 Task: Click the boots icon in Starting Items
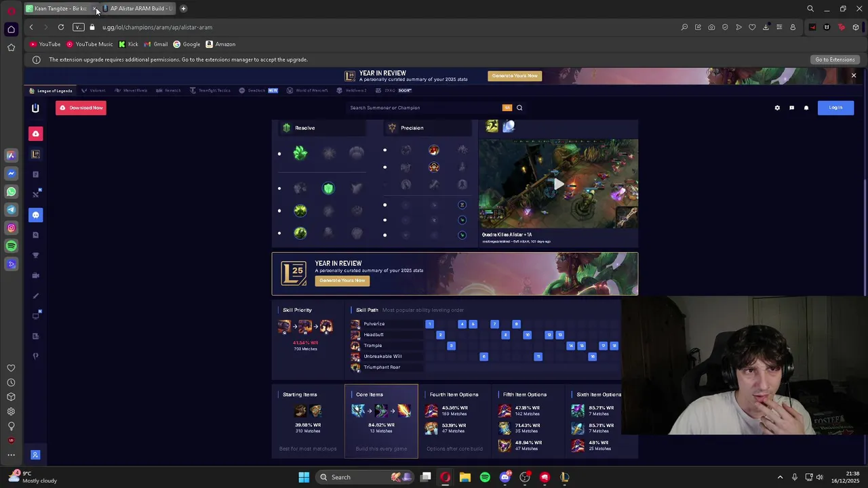point(300,411)
